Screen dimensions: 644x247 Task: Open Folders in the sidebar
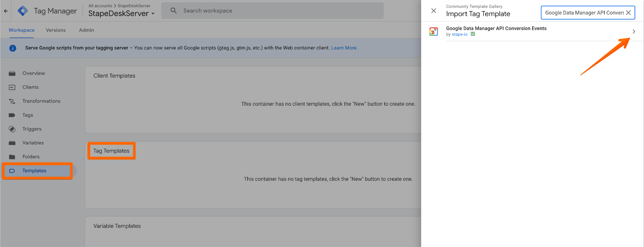(x=31, y=157)
